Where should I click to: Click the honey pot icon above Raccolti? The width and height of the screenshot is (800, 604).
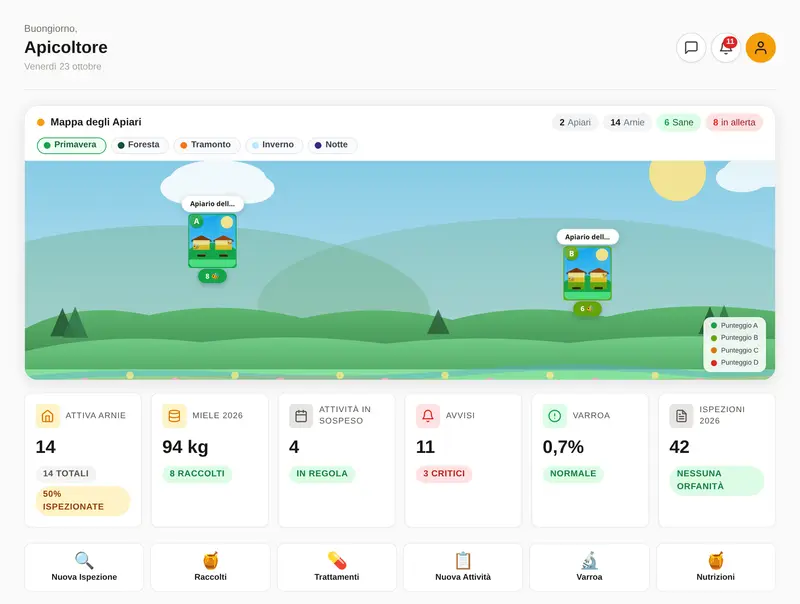point(211,560)
